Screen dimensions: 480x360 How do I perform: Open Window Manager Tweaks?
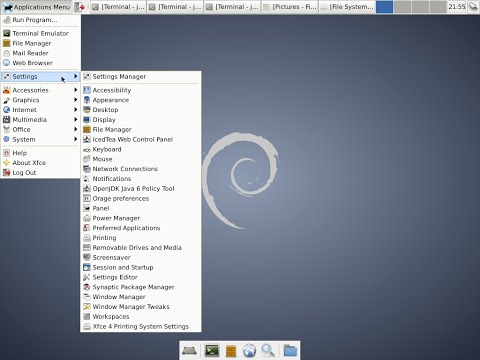(x=141, y=307)
